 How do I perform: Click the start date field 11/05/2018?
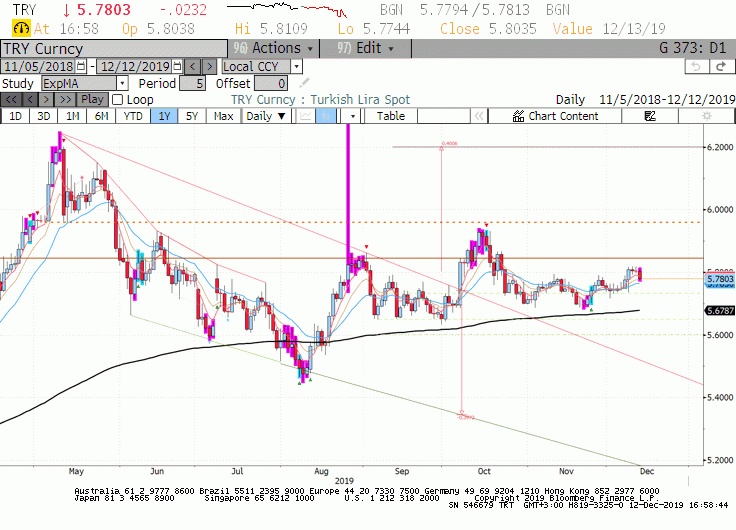(x=39, y=66)
